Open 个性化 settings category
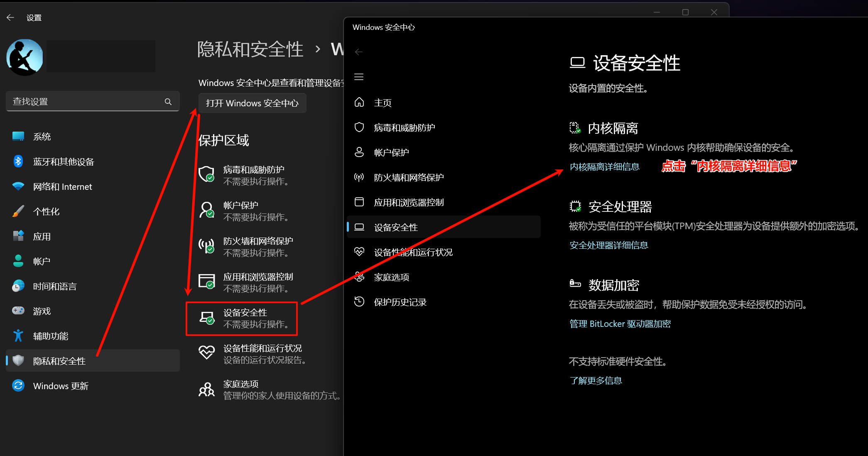The width and height of the screenshot is (868, 456). coord(93,211)
